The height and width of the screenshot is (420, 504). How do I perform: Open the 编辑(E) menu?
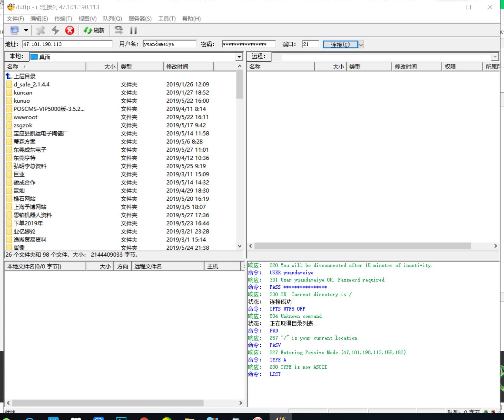[39, 18]
